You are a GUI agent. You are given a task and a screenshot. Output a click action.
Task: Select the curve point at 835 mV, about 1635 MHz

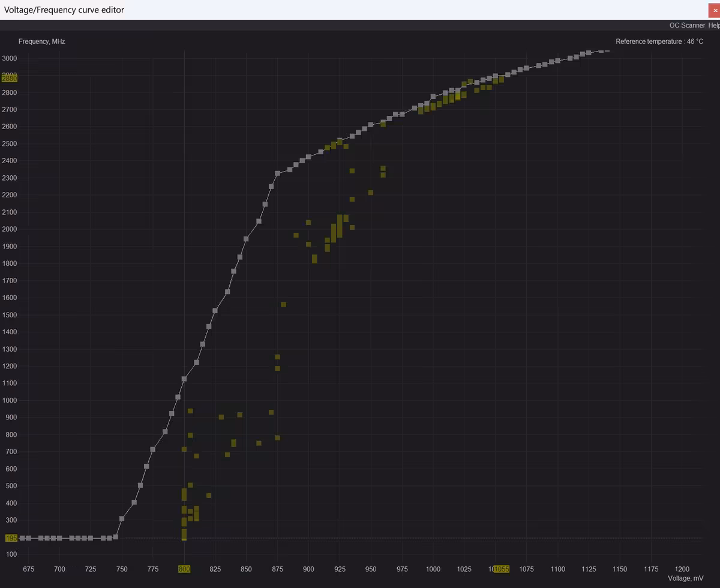tap(227, 292)
